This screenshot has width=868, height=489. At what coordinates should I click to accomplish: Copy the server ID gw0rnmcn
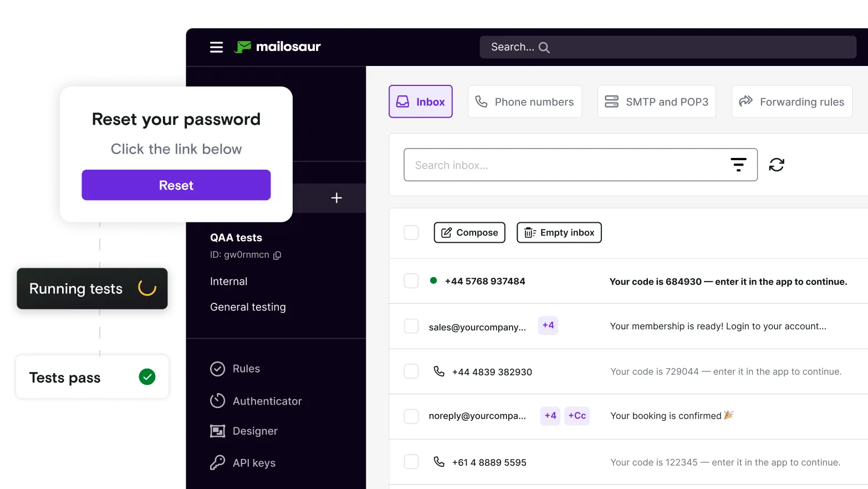278,255
